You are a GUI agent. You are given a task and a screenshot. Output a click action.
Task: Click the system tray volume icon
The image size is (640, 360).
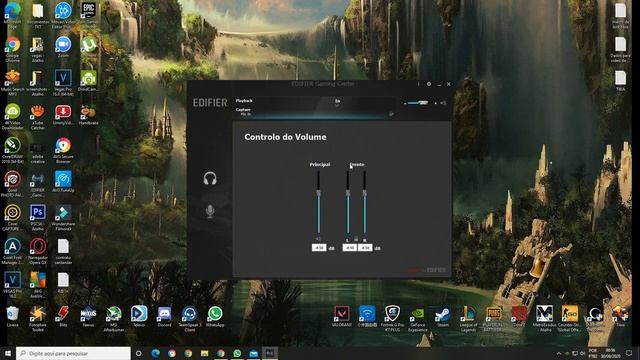click(x=582, y=353)
